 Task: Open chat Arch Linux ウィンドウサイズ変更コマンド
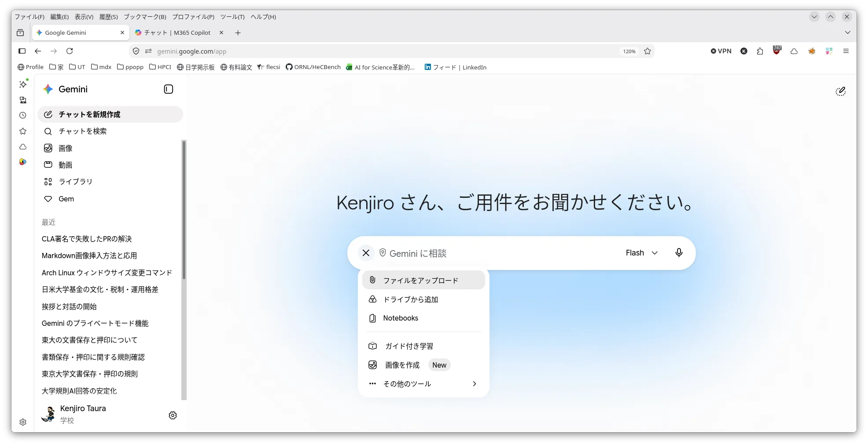(x=107, y=273)
